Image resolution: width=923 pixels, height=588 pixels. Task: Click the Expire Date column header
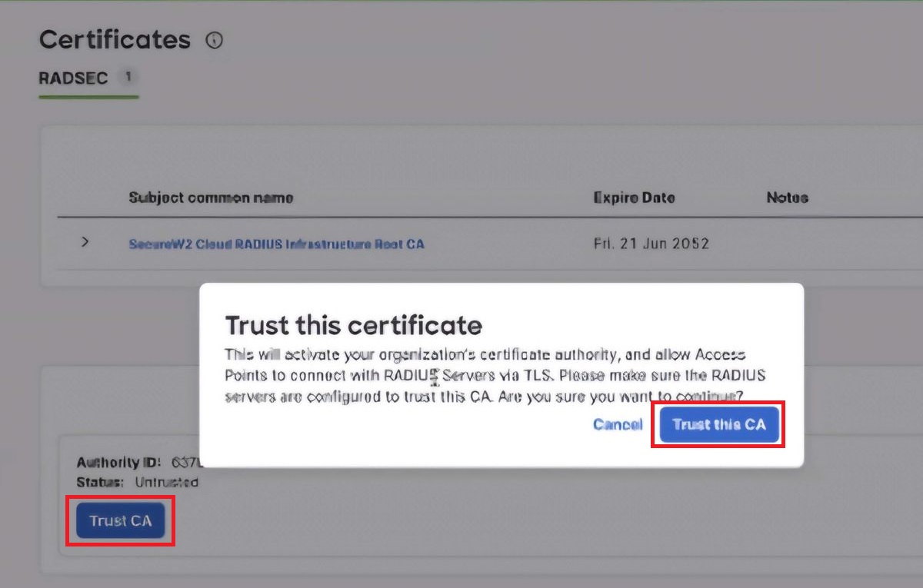click(634, 198)
